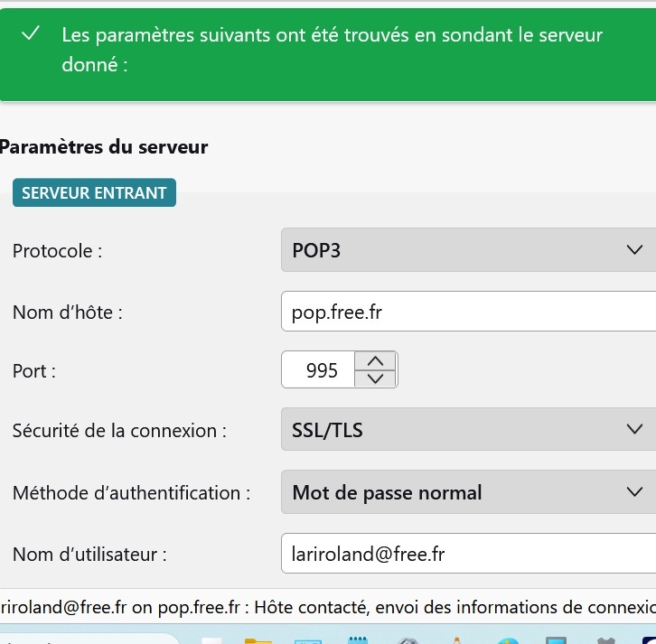Screen dimensions: 656x644
Task: Click the "Protocole :" label
Action: click(57, 251)
